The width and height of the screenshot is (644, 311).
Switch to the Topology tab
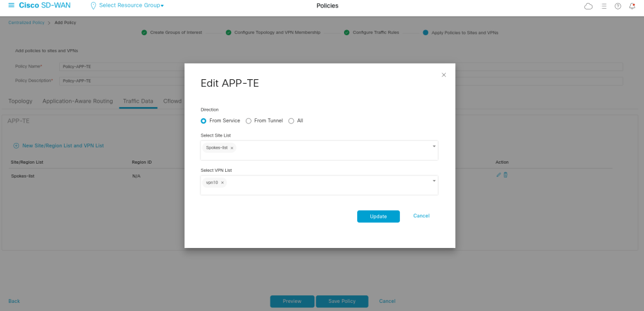[20, 101]
